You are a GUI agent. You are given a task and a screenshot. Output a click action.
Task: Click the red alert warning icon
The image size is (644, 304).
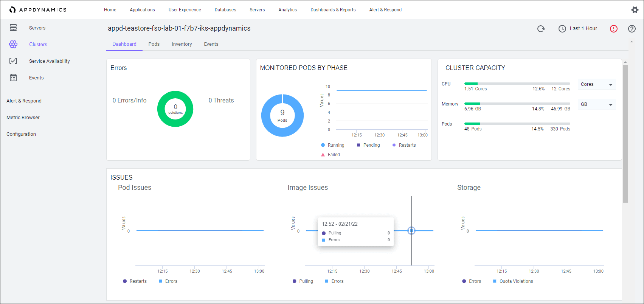click(x=613, y=29)
